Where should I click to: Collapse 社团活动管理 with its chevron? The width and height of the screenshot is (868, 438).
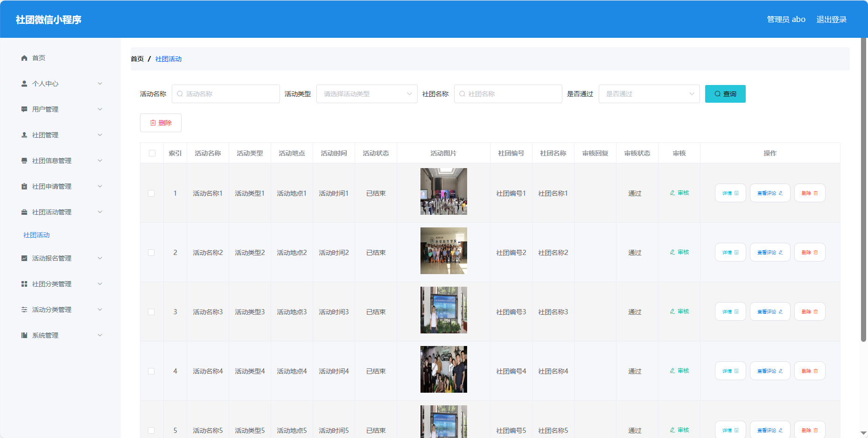[x=100, y=212]
